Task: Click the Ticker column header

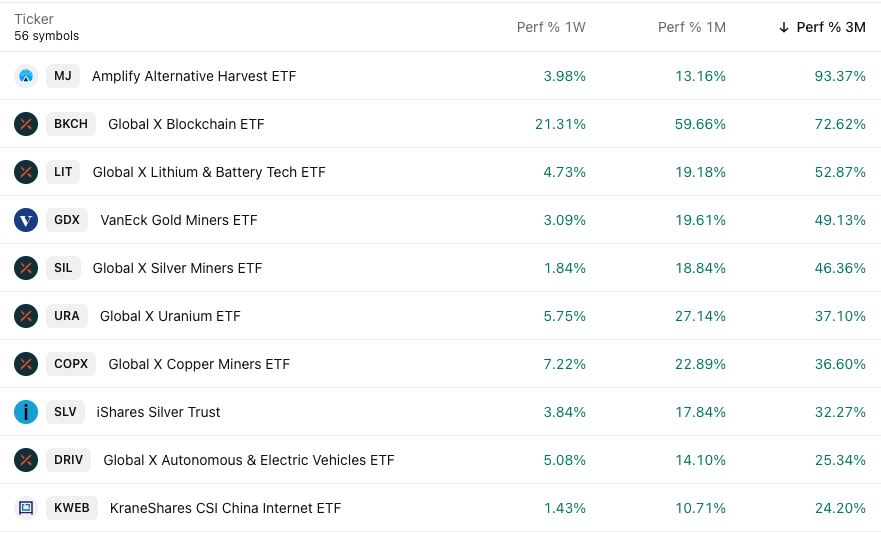Action: click(34, 19)
